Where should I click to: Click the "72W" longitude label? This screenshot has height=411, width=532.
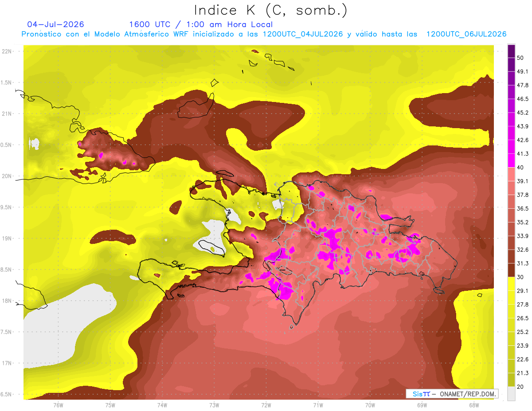click(266, 405)
